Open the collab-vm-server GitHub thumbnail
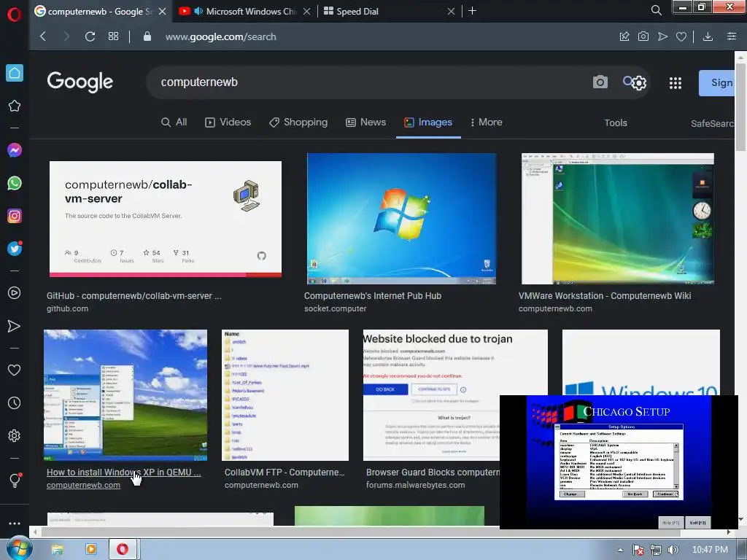The width and height of the screenshot is (747, 560). point(166,219)
